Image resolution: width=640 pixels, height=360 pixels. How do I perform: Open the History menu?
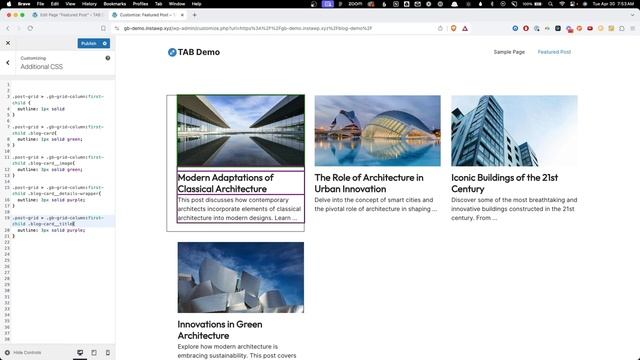[89, 4]
